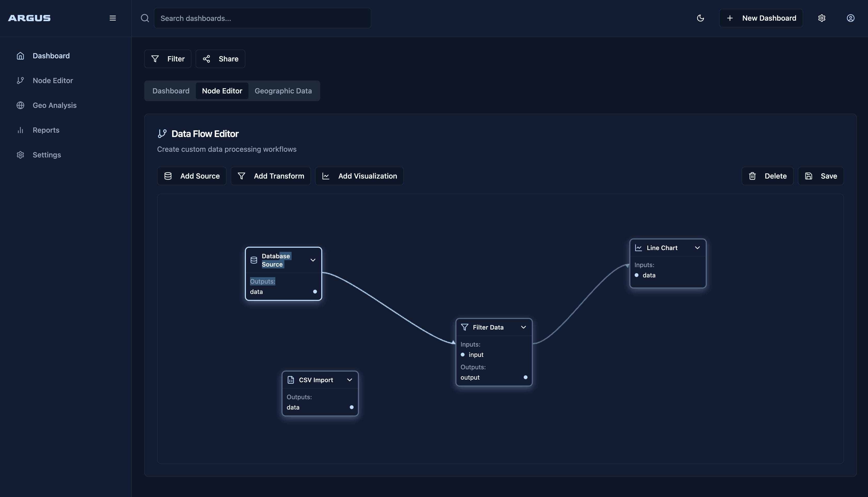Click the globe icon beside Geo Analysis
868x497 pixels.
tap(20, 105)
